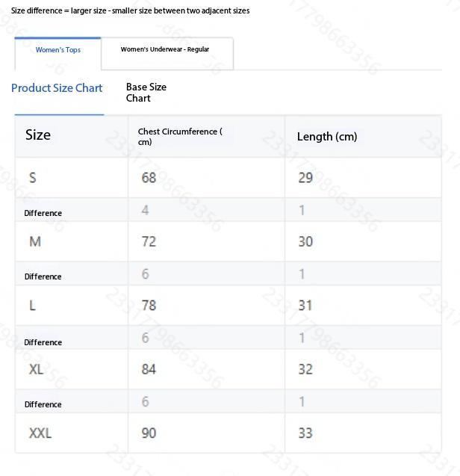Viewport: 460px width, 476px height.
Task: Click the Size column header
Action: [x=38, y=135]
